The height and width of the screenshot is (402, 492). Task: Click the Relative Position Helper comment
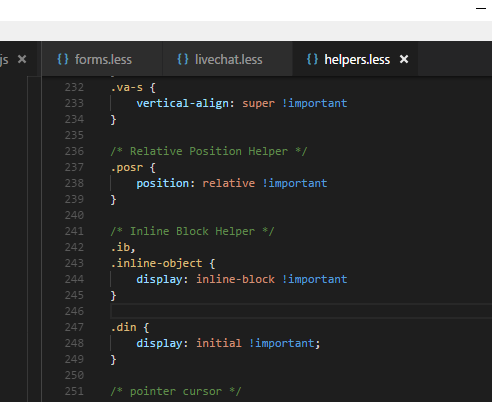(209, 151)
